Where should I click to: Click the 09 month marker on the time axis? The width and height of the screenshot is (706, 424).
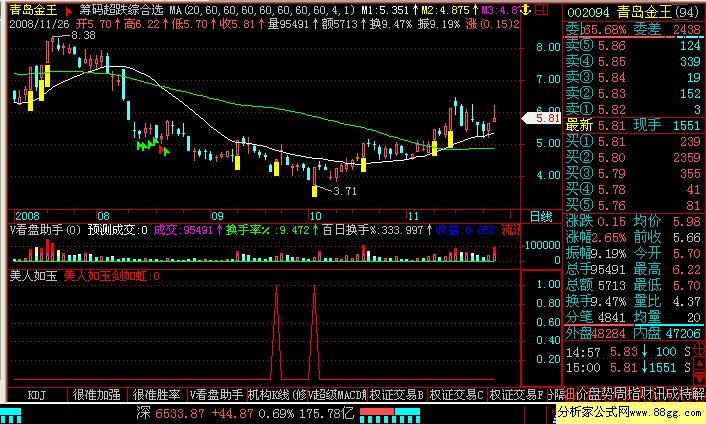click(x=217, y=216)
